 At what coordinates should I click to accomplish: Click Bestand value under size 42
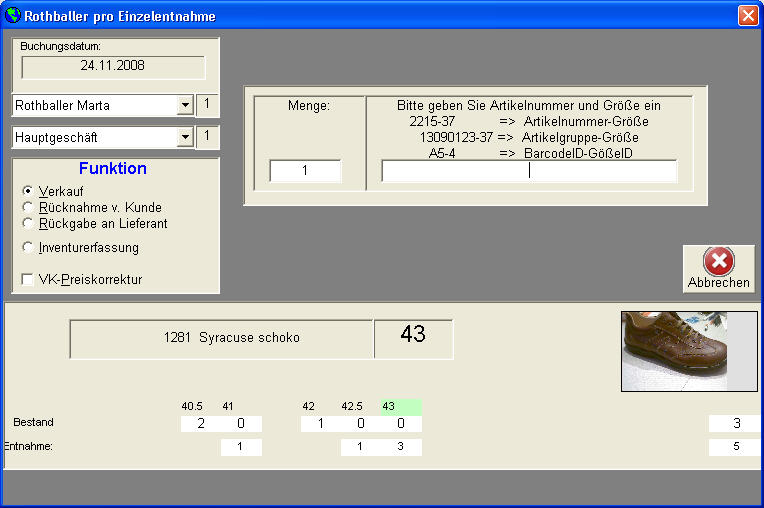click(321, 424)
